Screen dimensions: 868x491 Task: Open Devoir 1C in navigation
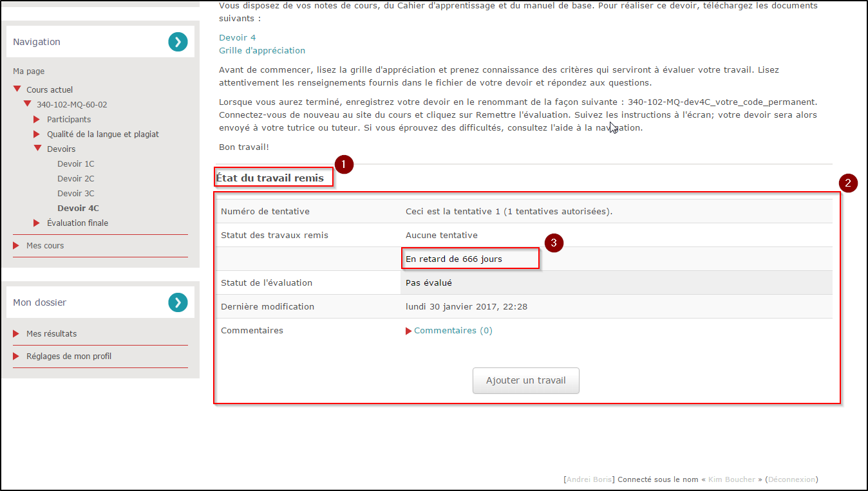pos(75,163)
